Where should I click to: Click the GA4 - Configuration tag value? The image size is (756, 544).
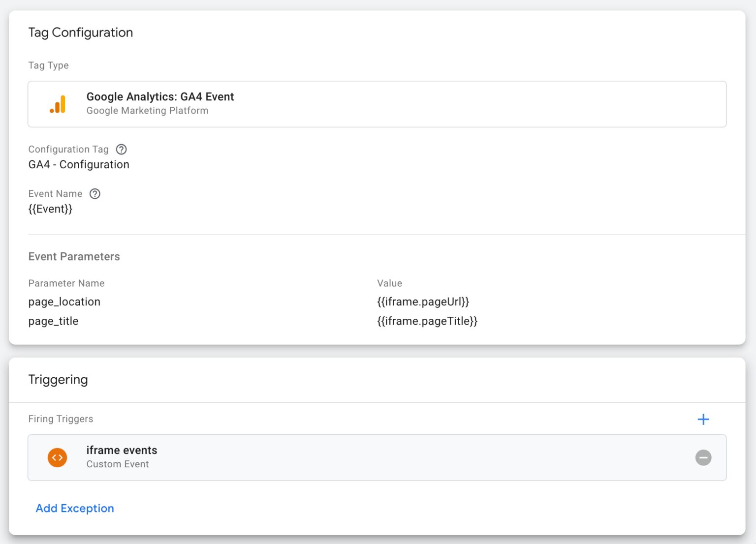[x=79, y=165]
